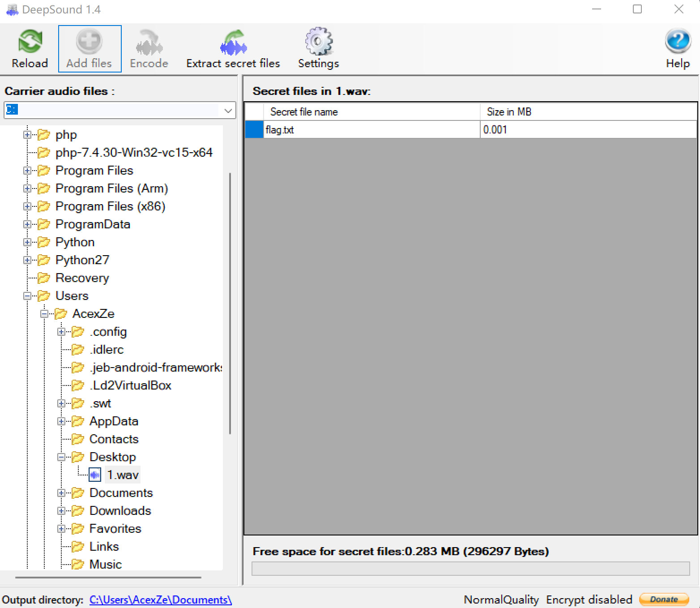The image size is (700, 608).
Task: Select the Documents folder label
Action: click(x=121, y=492)
